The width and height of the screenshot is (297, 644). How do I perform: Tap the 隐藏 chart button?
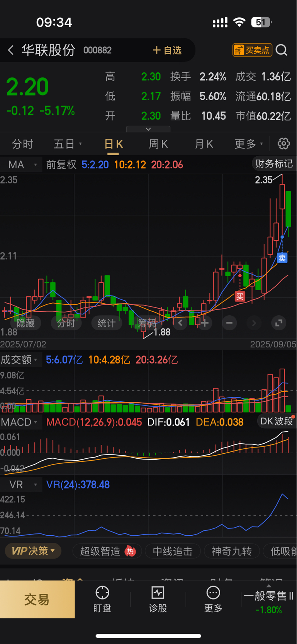25,323
